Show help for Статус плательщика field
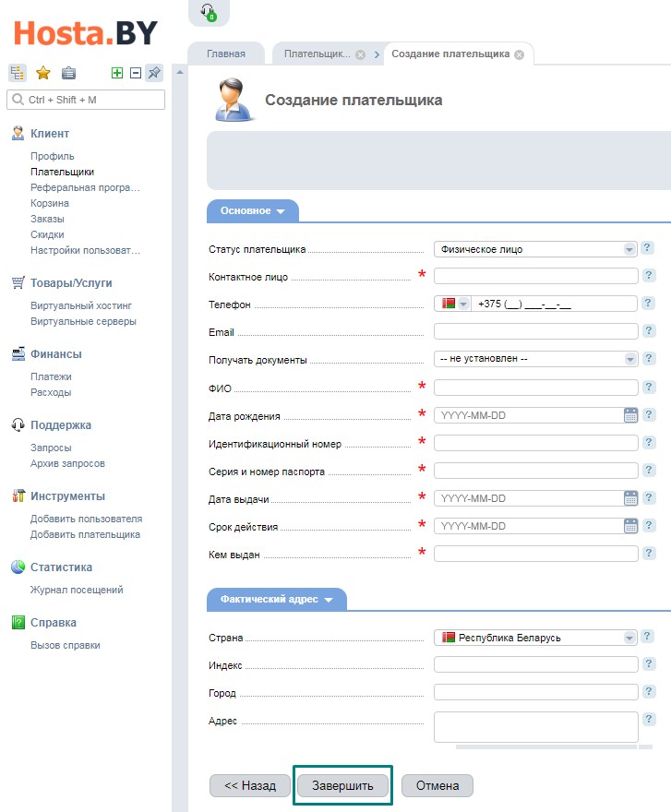The width and height of the screenshot is (671, 812). pos(647,248)
